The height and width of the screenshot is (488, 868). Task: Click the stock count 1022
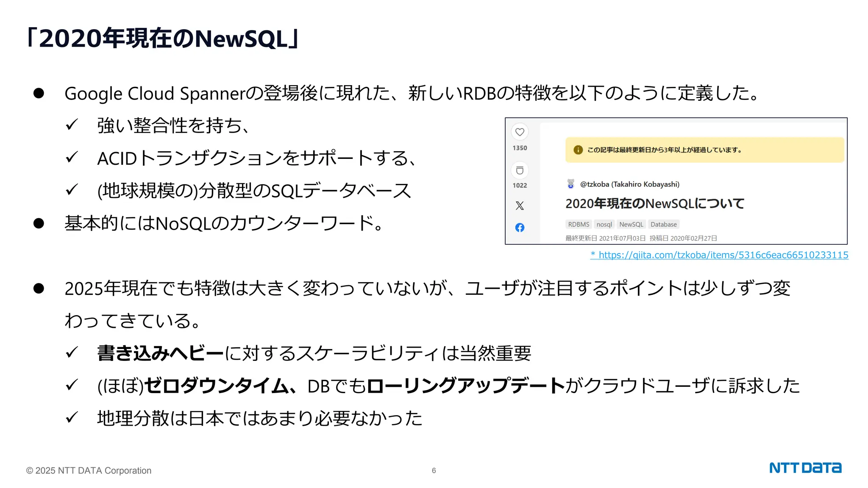pos(520,186)
